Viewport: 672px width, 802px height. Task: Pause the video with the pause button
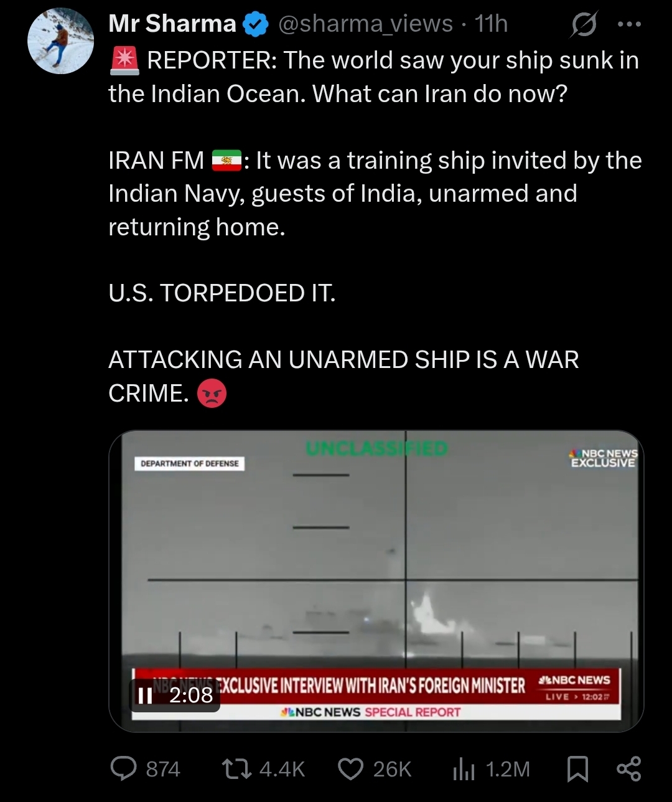click(x=146, y=695)
